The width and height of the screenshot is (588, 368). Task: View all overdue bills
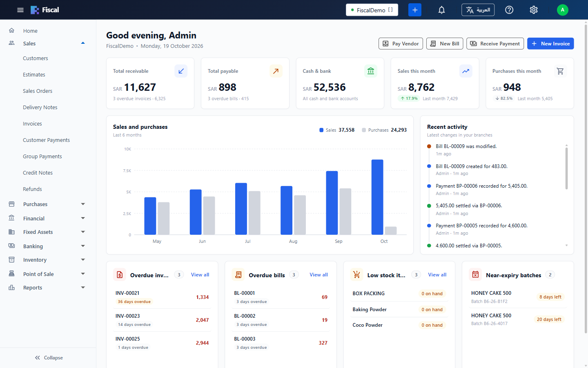318,275
